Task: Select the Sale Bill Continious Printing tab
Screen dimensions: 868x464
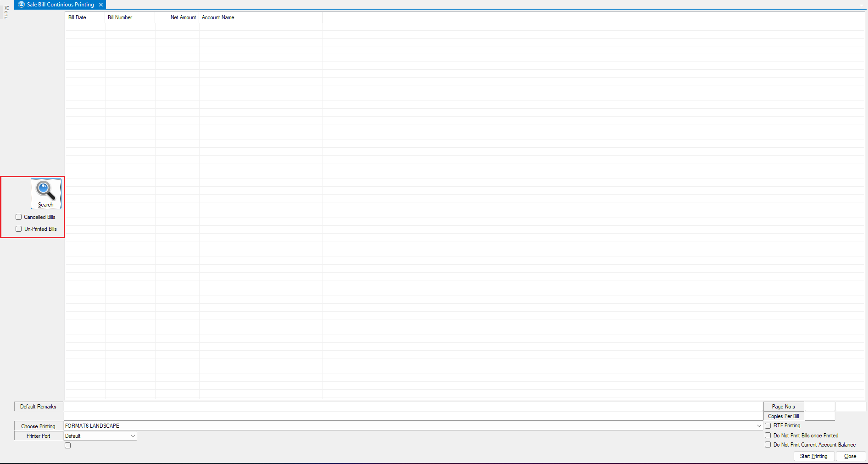Action: click(60, 5)
